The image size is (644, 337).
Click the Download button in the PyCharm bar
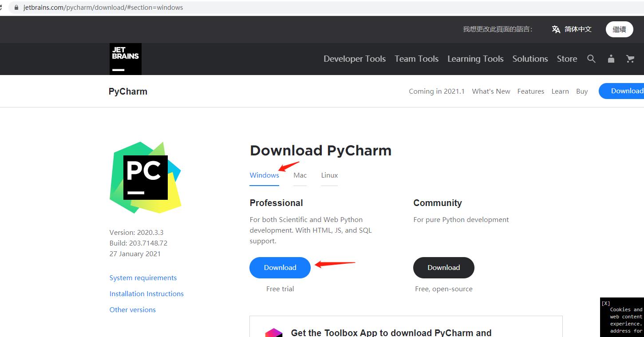point(622,91)
